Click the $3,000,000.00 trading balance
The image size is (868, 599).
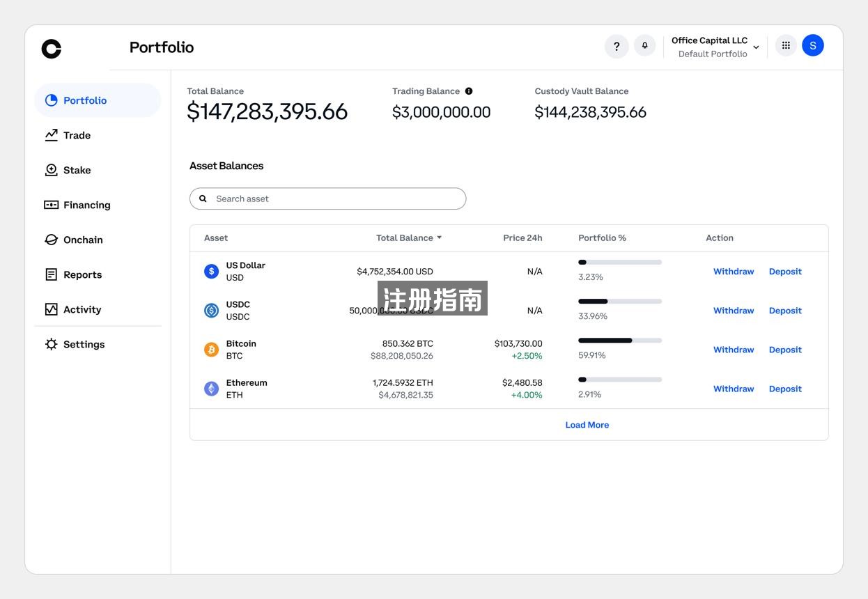pyautogui.click(x=441, y=112)
